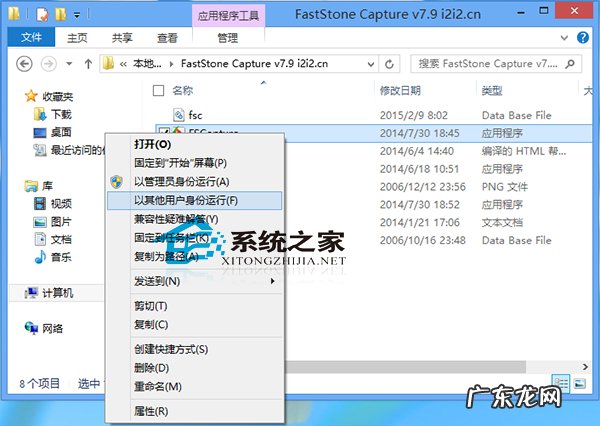
Task: Click the search magnifier icon
Action: pyautogui.click(x=570, y=64)
